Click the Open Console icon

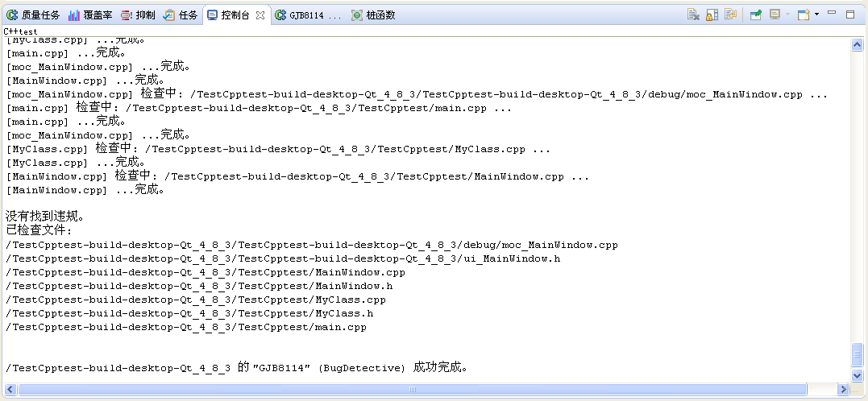[804, 15]
